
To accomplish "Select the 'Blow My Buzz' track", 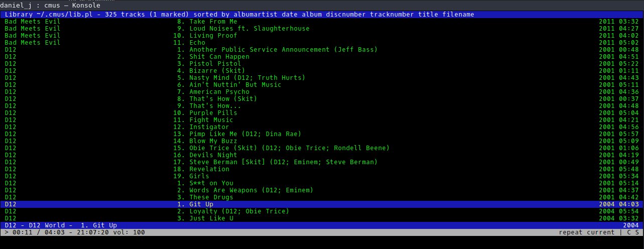I will [322, 141].
